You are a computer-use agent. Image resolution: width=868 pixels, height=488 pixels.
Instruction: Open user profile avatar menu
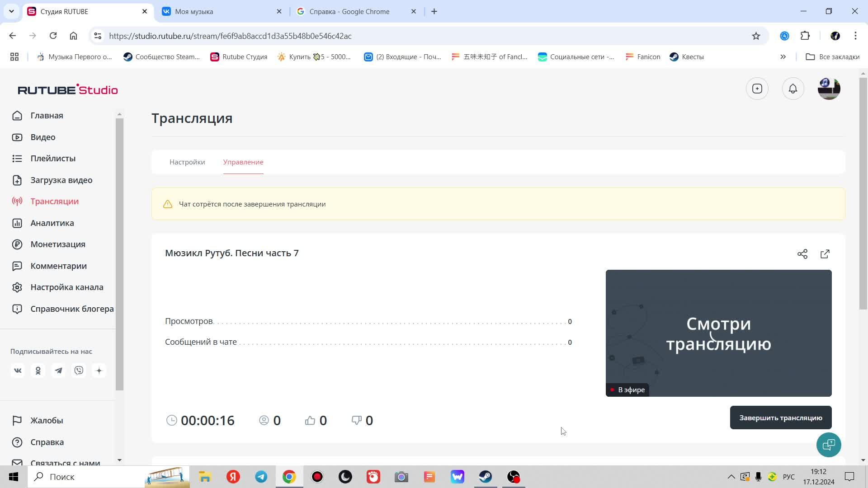(x=829, y=89)
